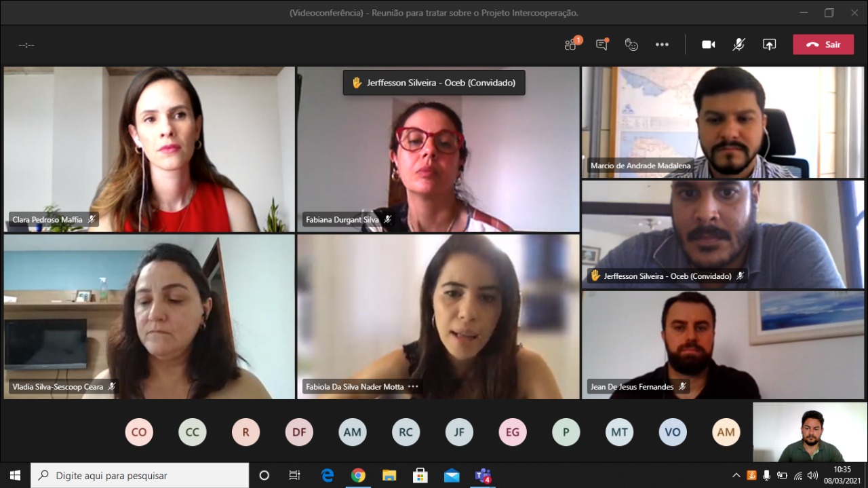Open the system volume control

[812, 475]
